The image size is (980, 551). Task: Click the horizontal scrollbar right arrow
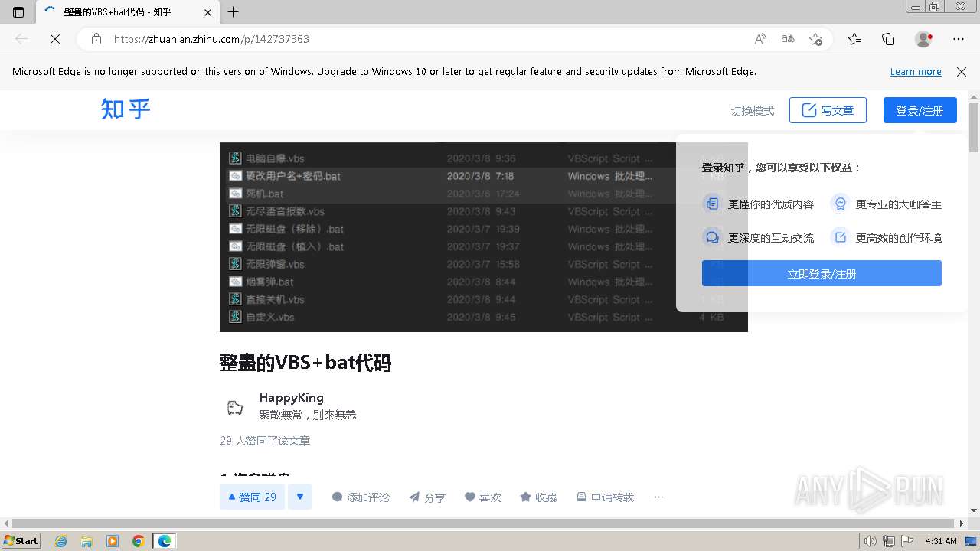pyautogui.click(x=962, y=523)
